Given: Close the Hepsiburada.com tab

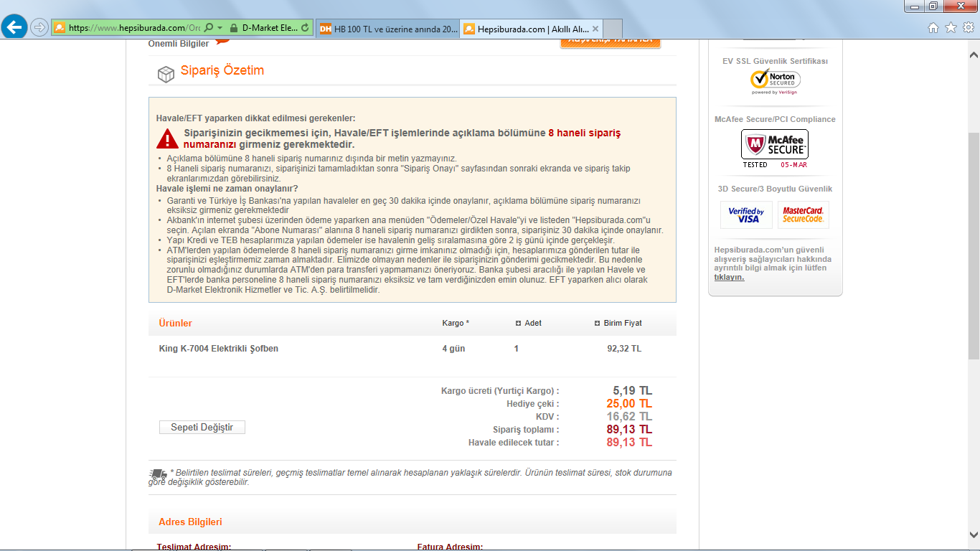Looking at the screenshot, I should coord(595,29).
